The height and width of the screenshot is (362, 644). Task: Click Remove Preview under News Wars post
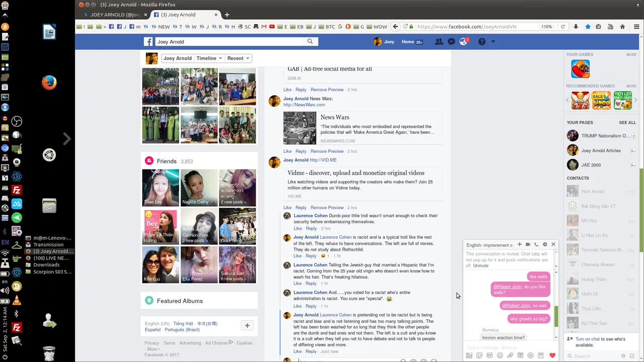point(327,151)
